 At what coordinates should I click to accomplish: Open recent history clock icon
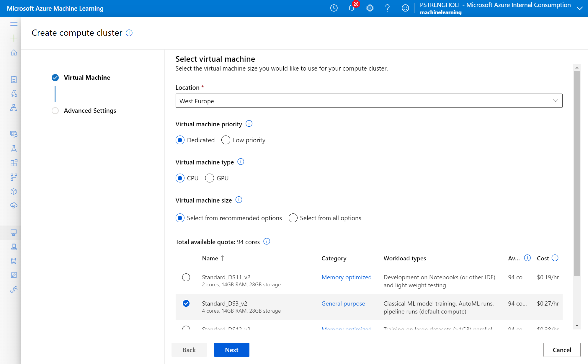pyautogui.click(x=334, y=8)
